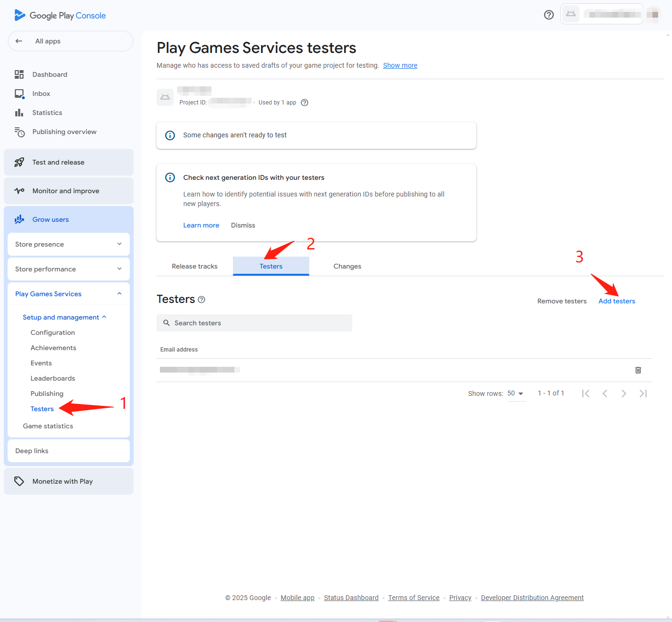Open the Dashboard from the sidebar
The height and width of the screenshot is (622, 672).
point(50,74)
